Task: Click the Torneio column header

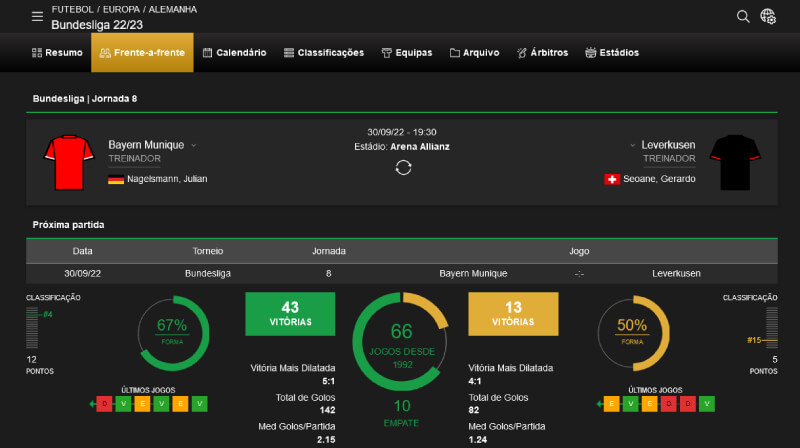Action: 208,251
